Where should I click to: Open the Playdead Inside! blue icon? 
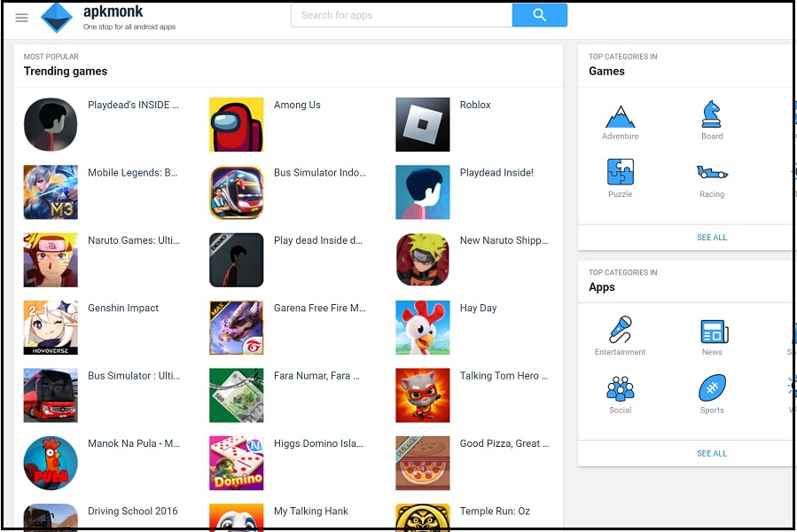point(422,192)
